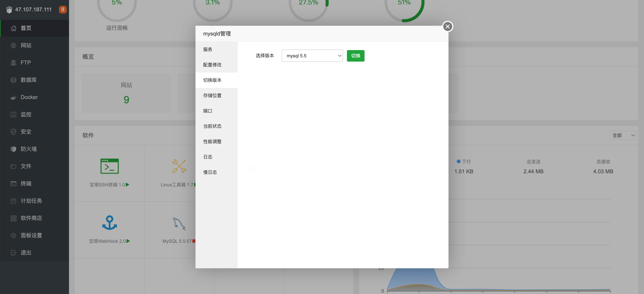Open the 性能调整 tab
Viewport: 644px width, 294px height.
coord(217,141)
